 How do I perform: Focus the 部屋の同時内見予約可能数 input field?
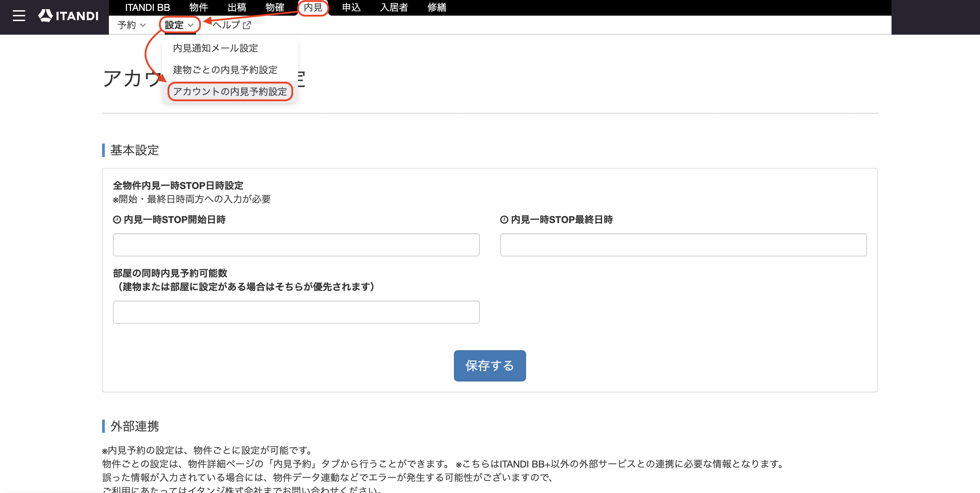[296, 312]
